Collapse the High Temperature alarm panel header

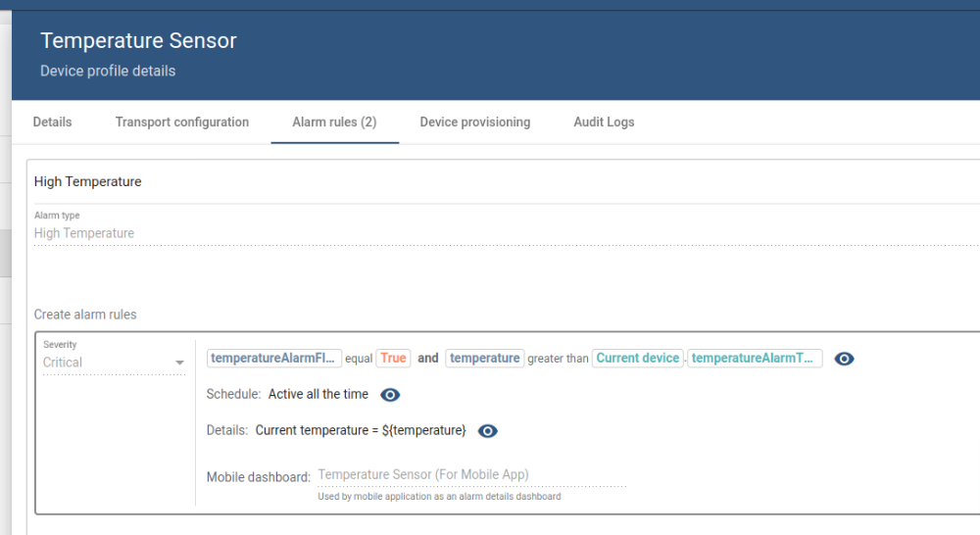pyautogui.click(x=490, y=182)
